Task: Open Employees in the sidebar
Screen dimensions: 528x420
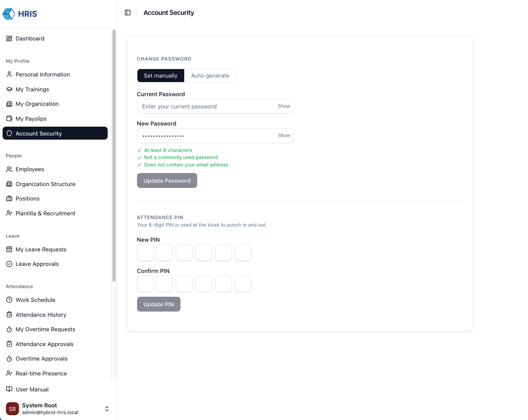Action: click(x=30, y=169)
